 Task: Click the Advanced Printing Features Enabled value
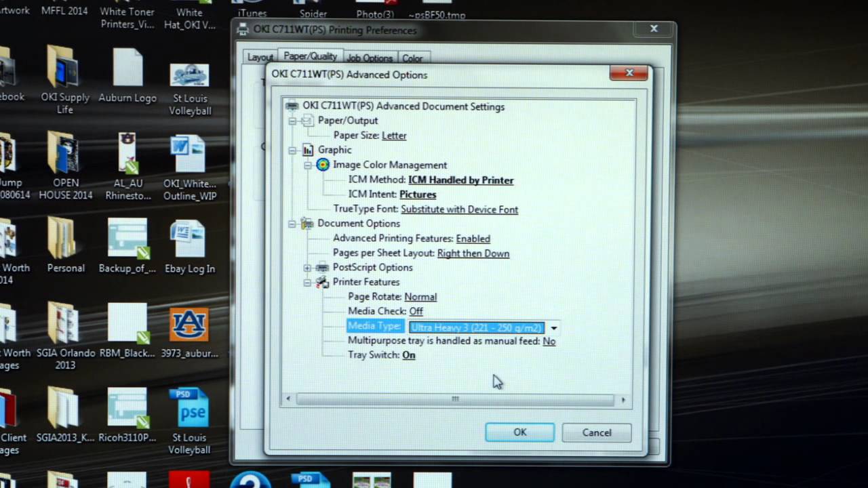473,239
